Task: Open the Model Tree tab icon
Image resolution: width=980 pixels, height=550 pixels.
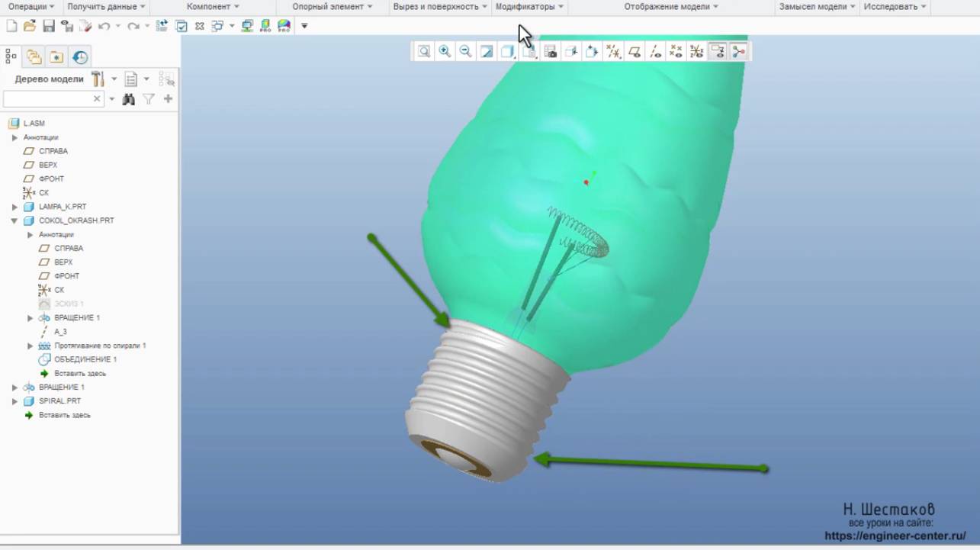Action: click(11, 56)
